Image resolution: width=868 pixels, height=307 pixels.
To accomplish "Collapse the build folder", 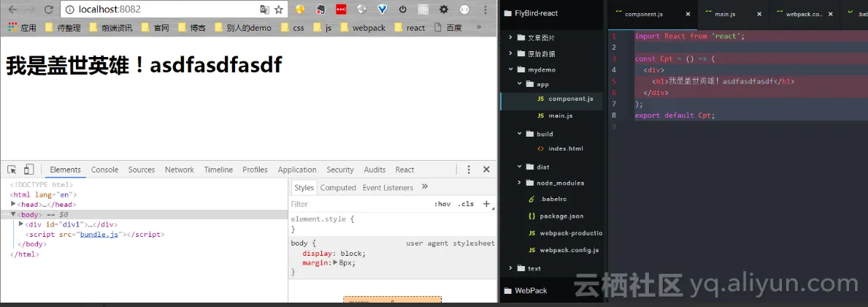I will (520, 134).
